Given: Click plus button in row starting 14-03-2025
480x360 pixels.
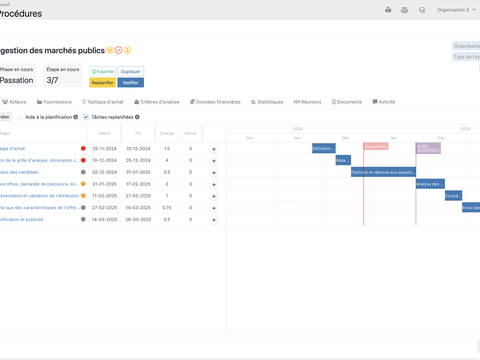Looking at the screenshot, I should [x=214, y=220].
